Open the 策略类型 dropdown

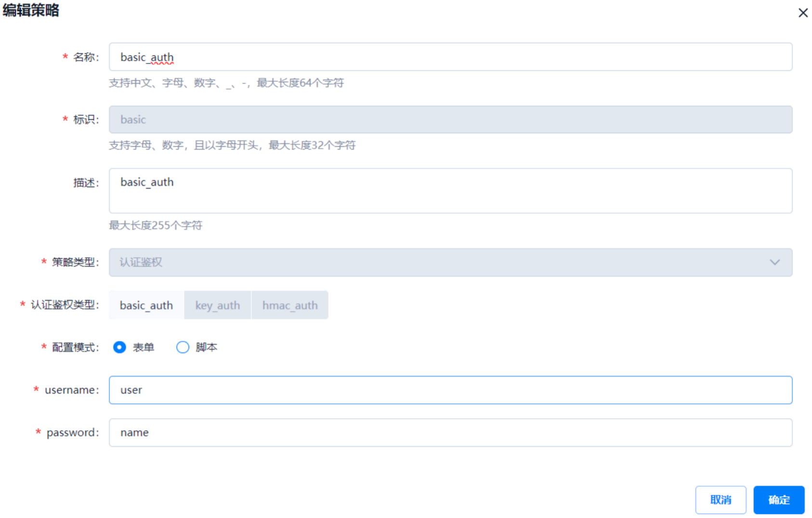450,262
